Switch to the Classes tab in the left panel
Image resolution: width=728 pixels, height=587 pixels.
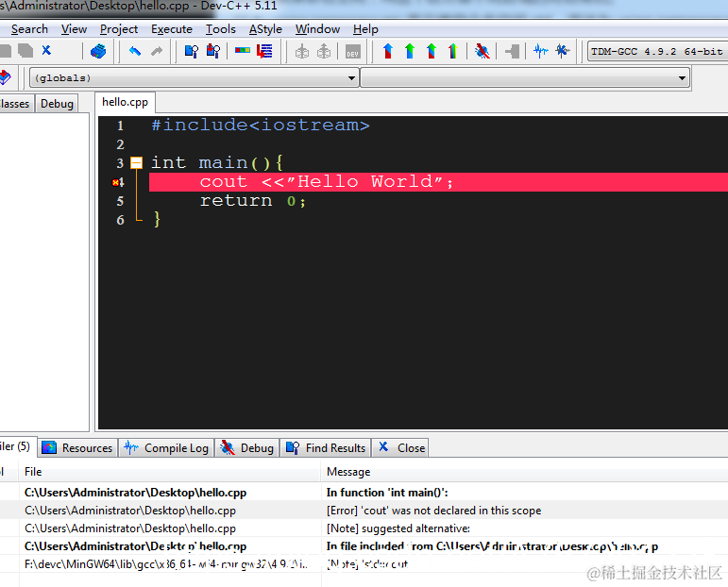[15, 104]
